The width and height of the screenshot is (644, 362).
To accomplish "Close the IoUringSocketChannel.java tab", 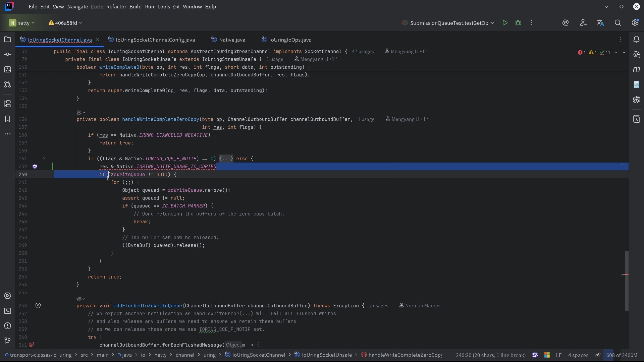I will (x=98, y=40).
